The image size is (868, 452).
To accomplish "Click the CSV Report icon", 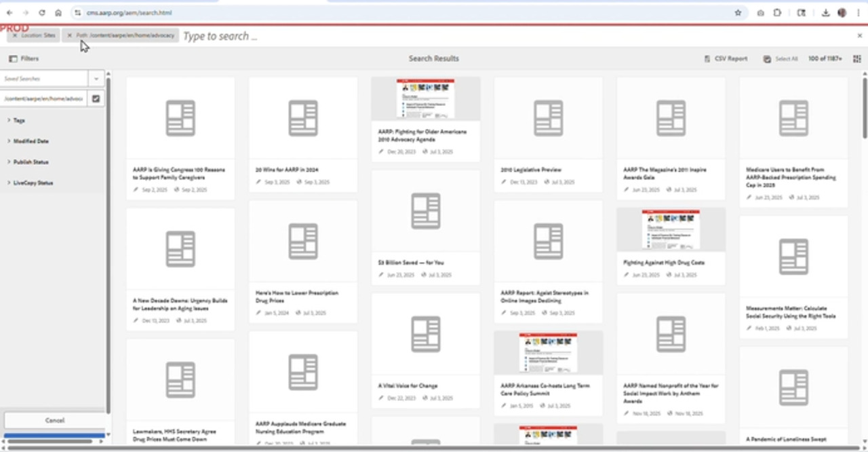I will (707, 59).
